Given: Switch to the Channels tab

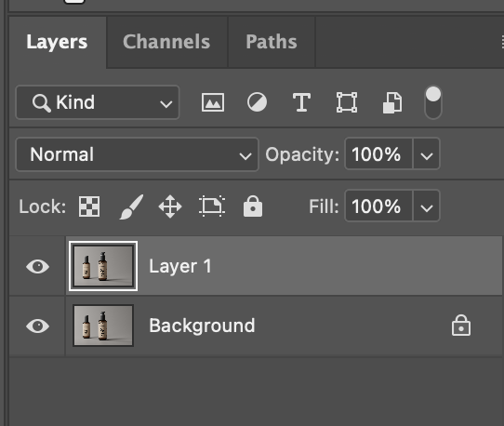Looking at the screenshot, I should coord(166,42).
